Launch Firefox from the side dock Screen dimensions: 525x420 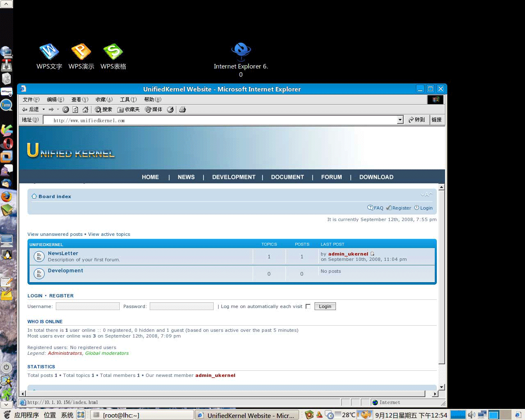6,196
